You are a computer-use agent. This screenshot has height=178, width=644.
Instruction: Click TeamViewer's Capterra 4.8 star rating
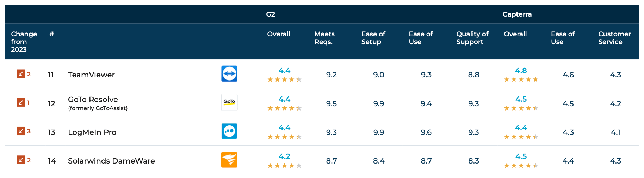point(521,79)
